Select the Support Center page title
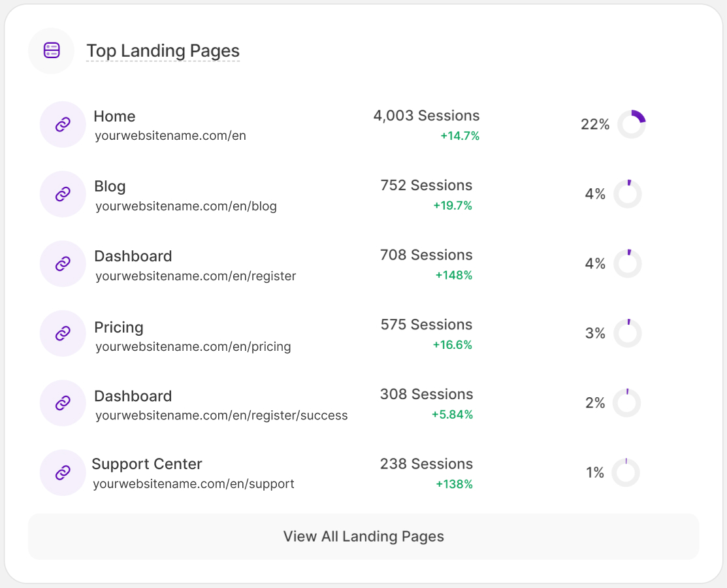 tap(147, 464)
